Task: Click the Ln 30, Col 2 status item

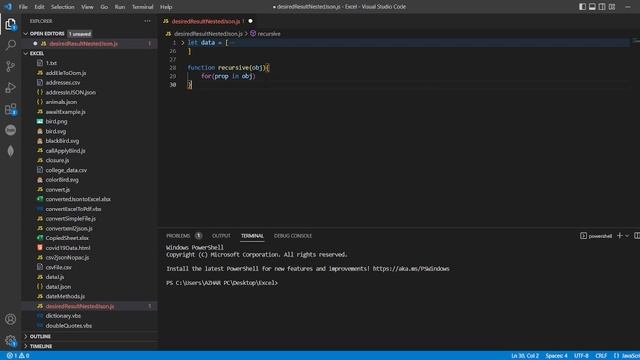Action: pyautogui.click(x=525, y=356)
